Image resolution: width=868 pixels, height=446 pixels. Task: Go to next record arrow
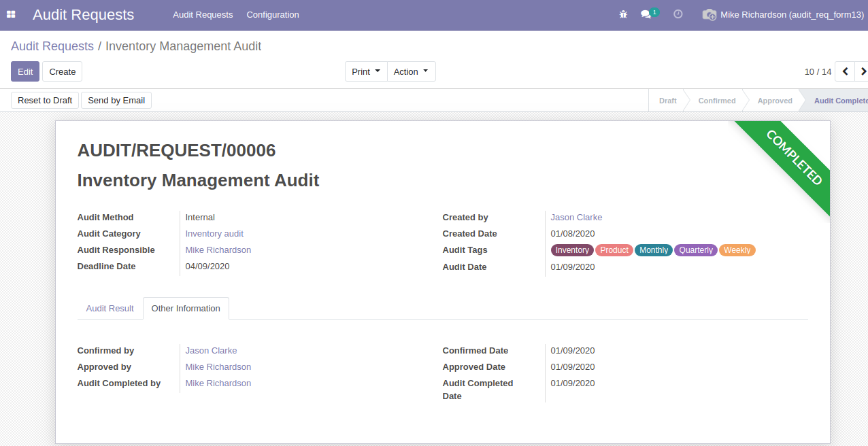[x=862, y=71]
